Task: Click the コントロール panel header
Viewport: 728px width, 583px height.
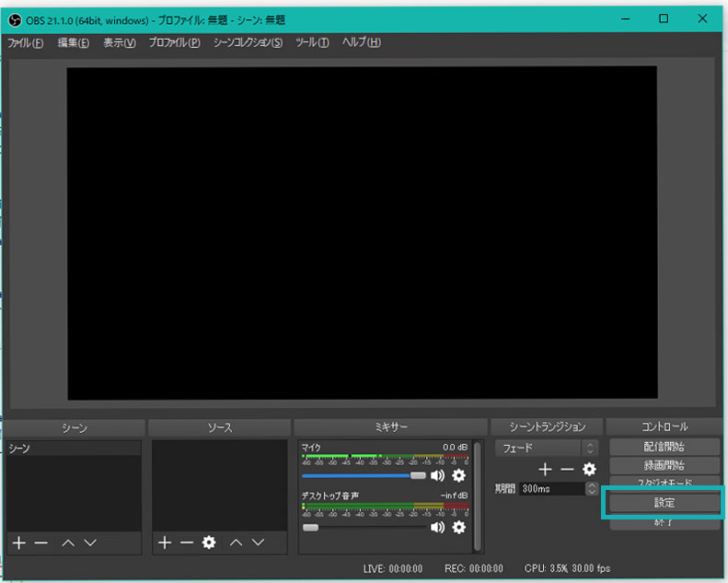Action: pos(664,427)
